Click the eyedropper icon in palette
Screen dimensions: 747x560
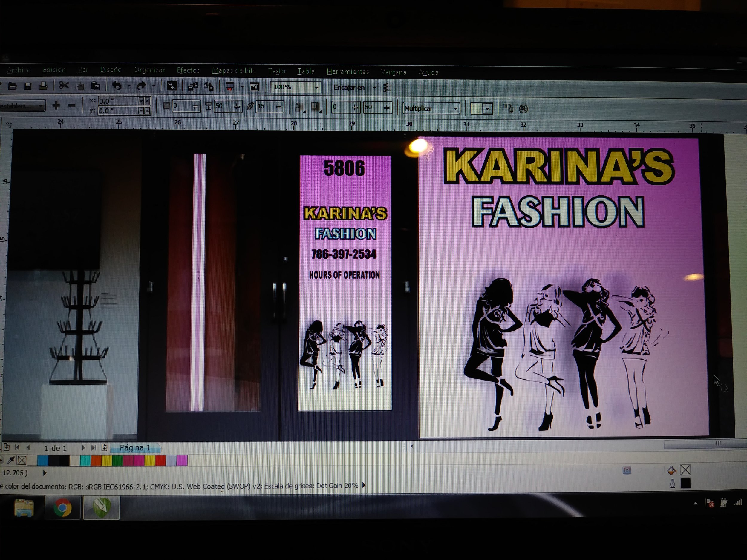tap(11, 460)
